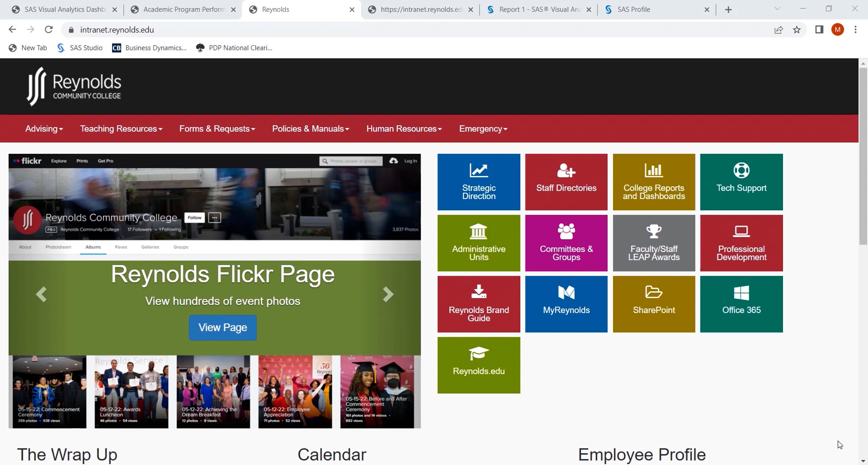Screen dimensions: 868x465
Task: Bookmark this page with the star icon
Action: [x=797, y=30]
